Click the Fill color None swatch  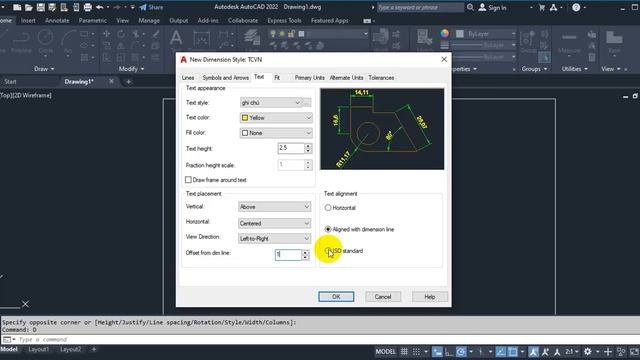[x=245, y=133]
